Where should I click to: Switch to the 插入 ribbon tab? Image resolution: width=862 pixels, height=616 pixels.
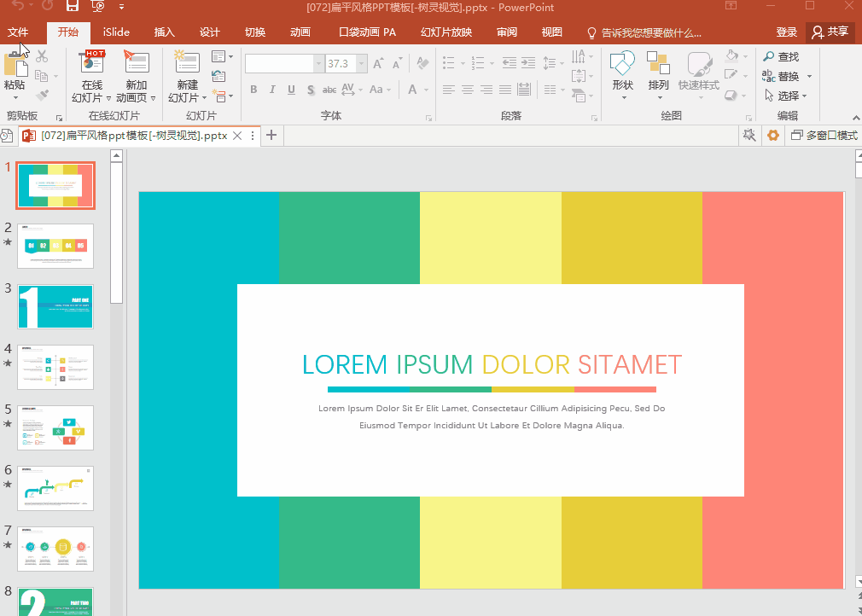click(x=164, y=32)
